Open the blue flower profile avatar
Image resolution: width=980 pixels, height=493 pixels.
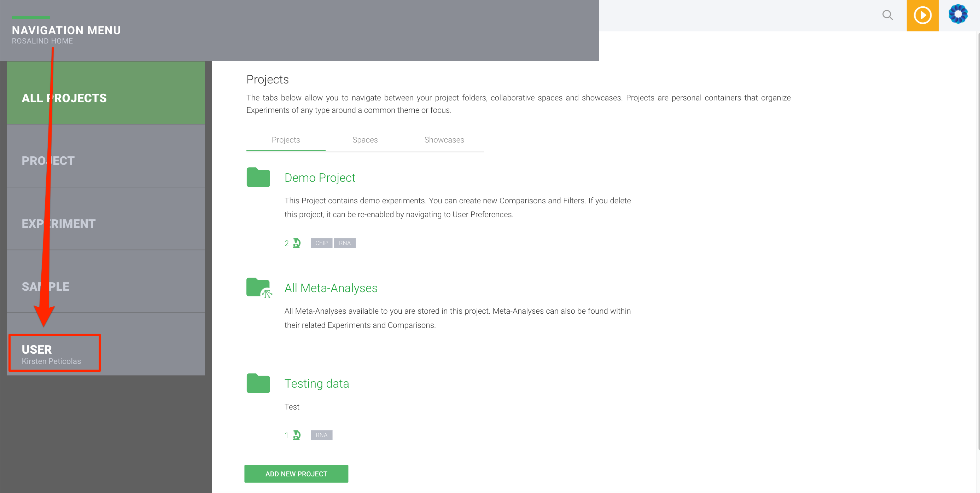pyautogui.click(x=958, y=14)
